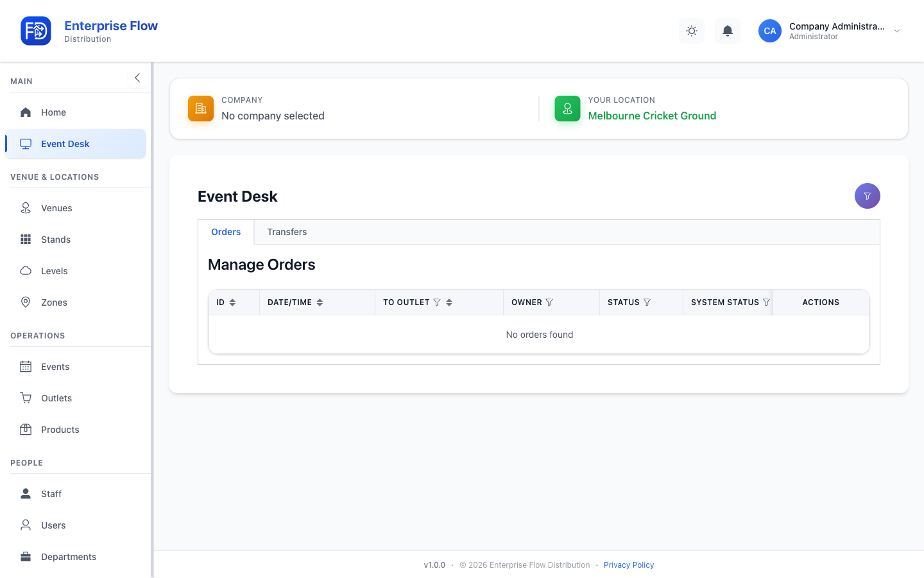Click the No company selected text

point(273,116)
